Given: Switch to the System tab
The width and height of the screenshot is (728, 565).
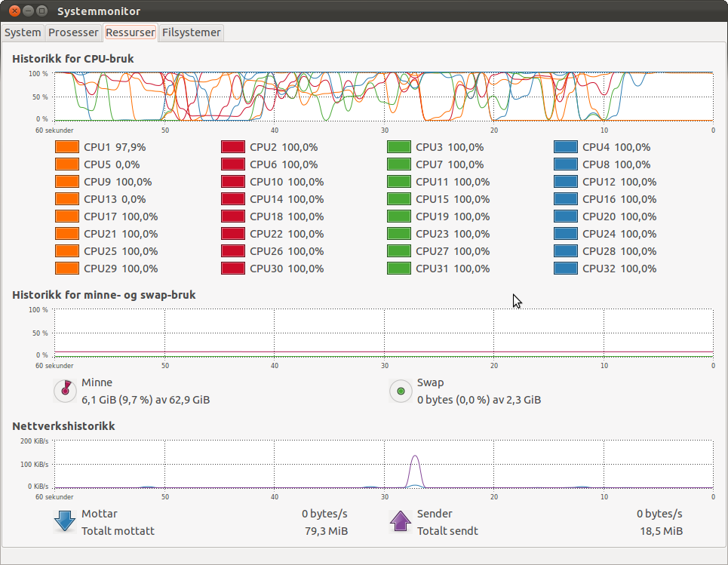Looking at the screenshot, I should point(23,32).
